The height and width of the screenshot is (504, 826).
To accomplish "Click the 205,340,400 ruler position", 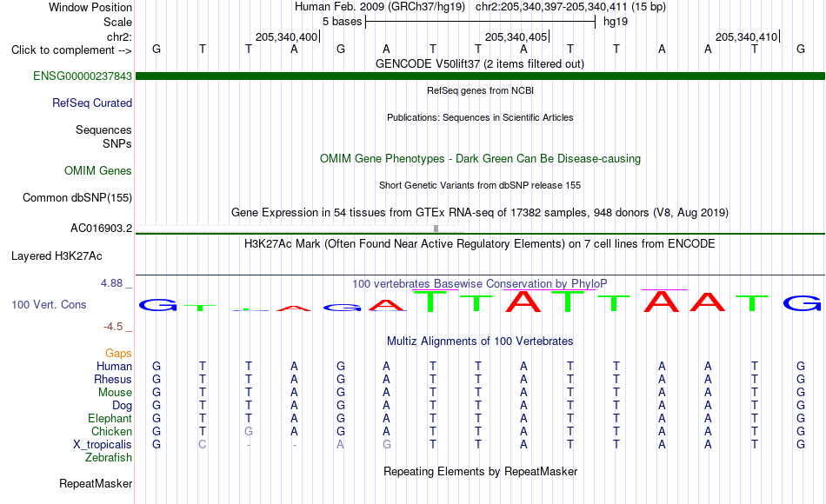I will [x=287, y=36].
